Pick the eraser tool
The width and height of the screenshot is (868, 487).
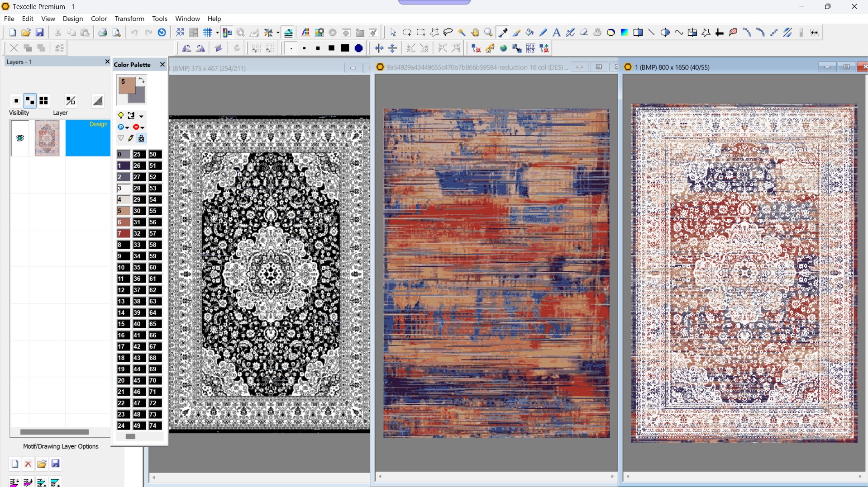coord(584,33)
